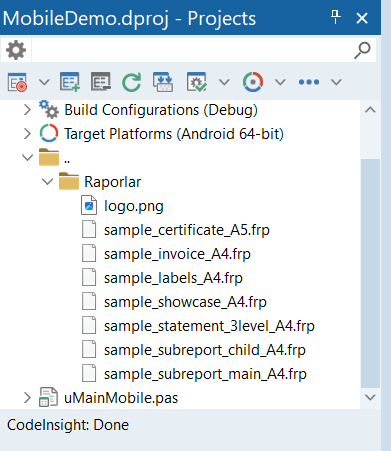Screen dimensions: 391x451
Task: Select sample_certificate_A5.frp file
Action: (187, 230)
